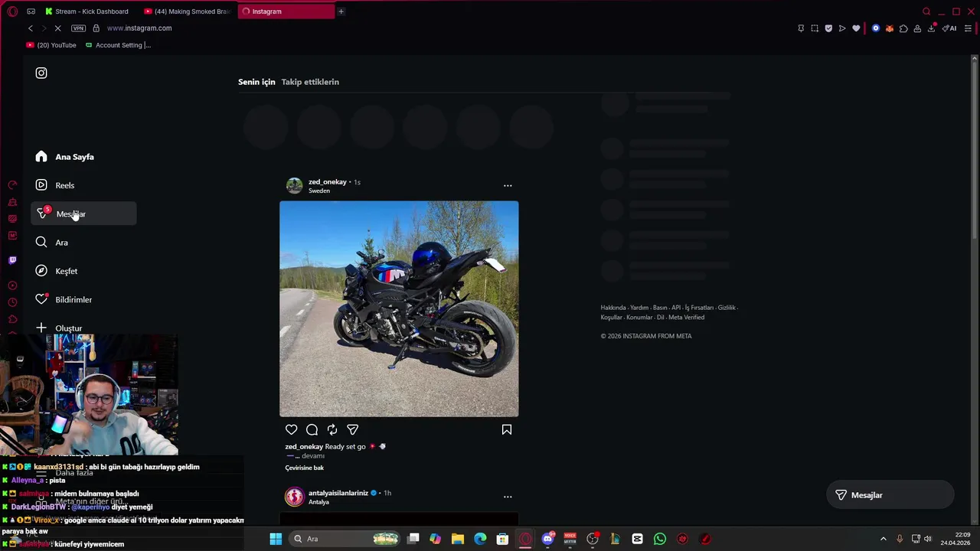Open Discord from the taskbar
Viewport: 980px width, 551px height.
point(547,539)
